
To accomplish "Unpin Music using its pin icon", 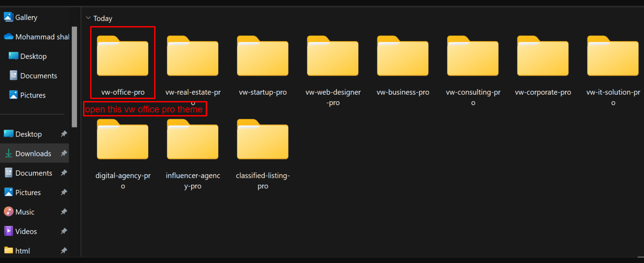I will click(64, 211).
